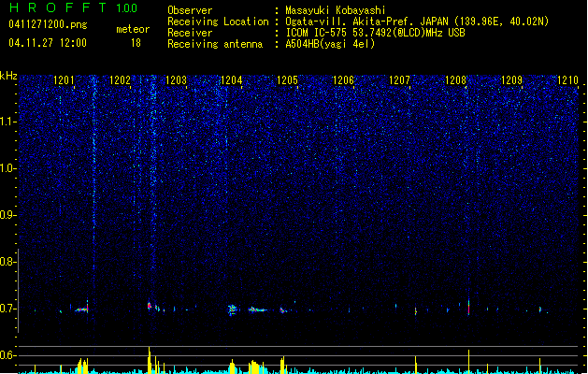The width and height of the screenshot is (588, 374).
Task: Click the 0.9 kHz axis label
Action: [x=7, y=215]
